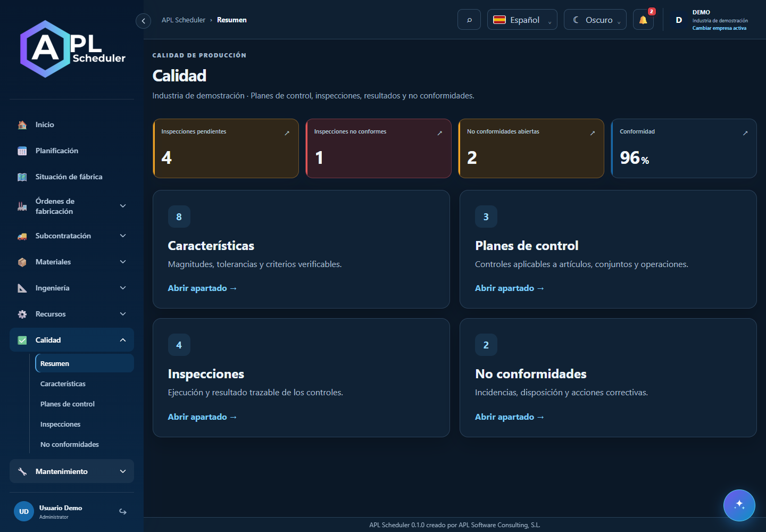Expand Recursos submenu chevron
The width and height of the screenshot is (766, 532).
[x=123, y=314]
